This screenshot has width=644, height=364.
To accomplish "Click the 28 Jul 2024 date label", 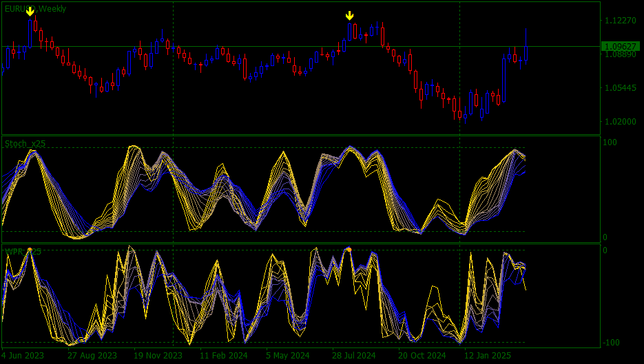I will point(353,355).
